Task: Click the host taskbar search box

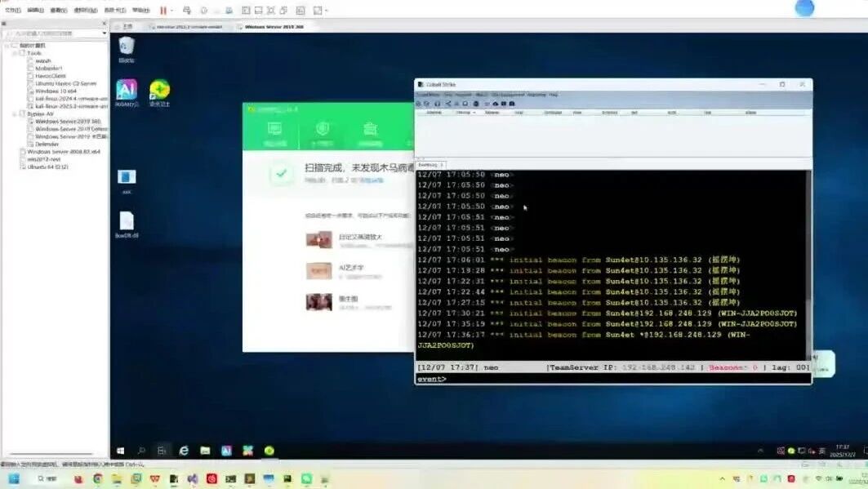Action: [x=47, y=478]
